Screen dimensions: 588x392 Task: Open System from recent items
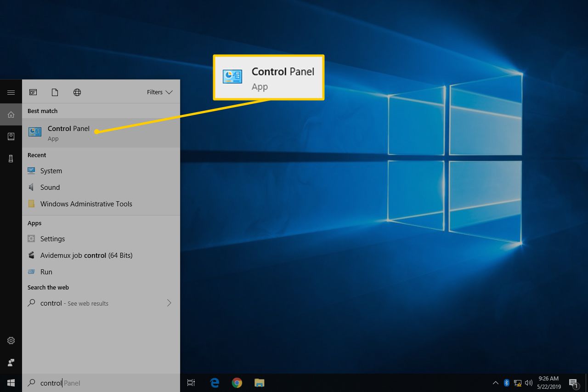(x=101, y=171)
